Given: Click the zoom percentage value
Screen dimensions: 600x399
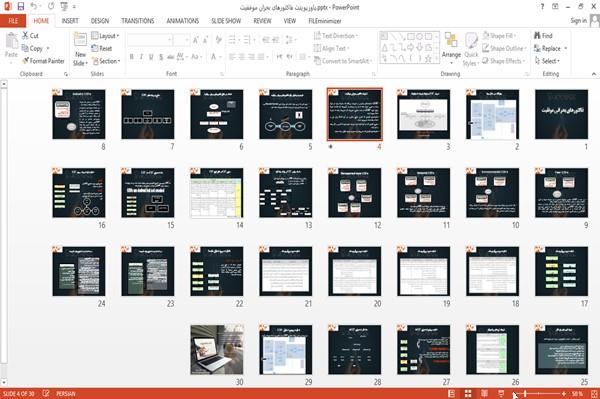Looking at the screenshot, I should pyautogui.click(x=577, y=394).
